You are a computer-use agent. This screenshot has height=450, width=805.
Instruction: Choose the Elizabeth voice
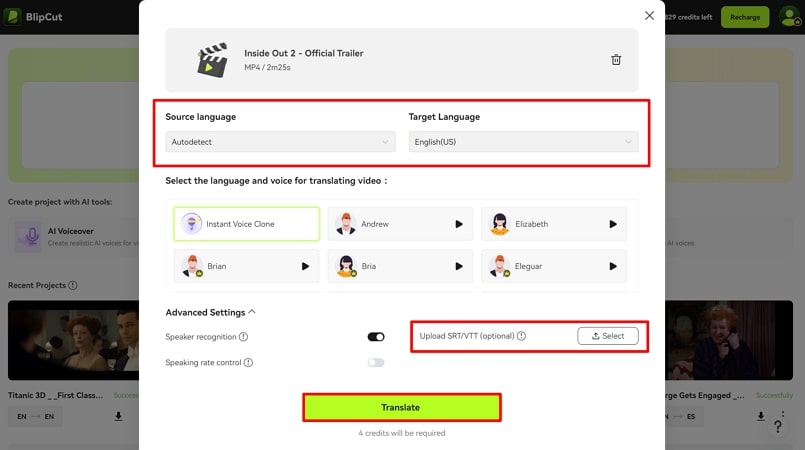coord(554,224)
